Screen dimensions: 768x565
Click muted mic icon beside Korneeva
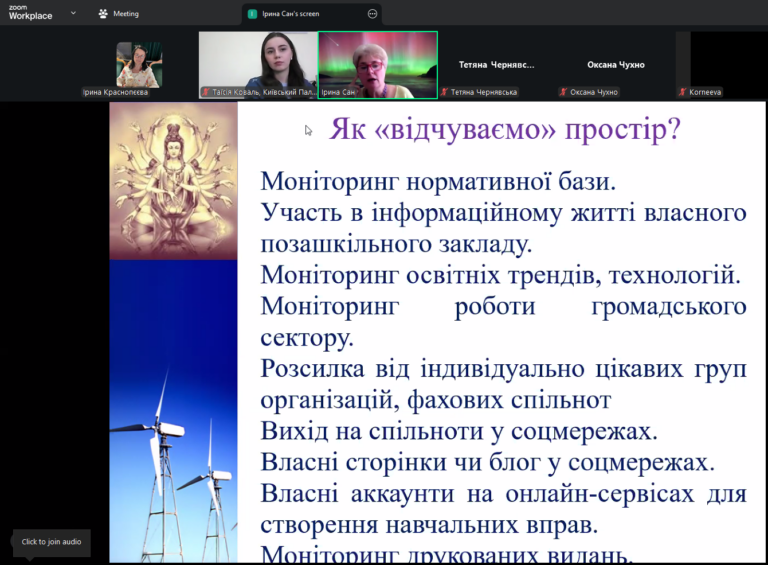click(x=682, y=92)
